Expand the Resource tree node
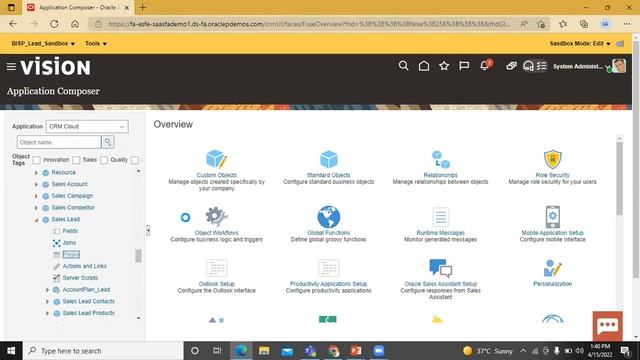640x360 pixels. [x=36, y=173]
